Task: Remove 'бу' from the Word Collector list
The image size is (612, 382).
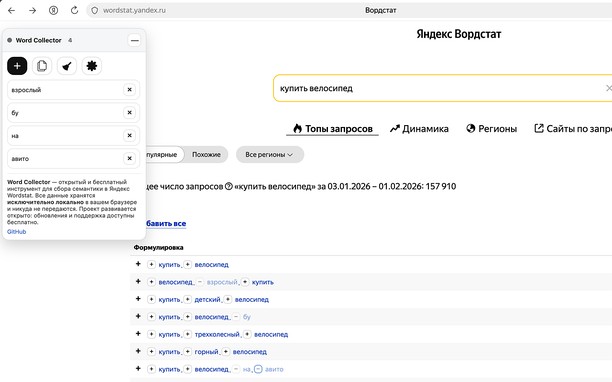Action: [x=130, y=113]
